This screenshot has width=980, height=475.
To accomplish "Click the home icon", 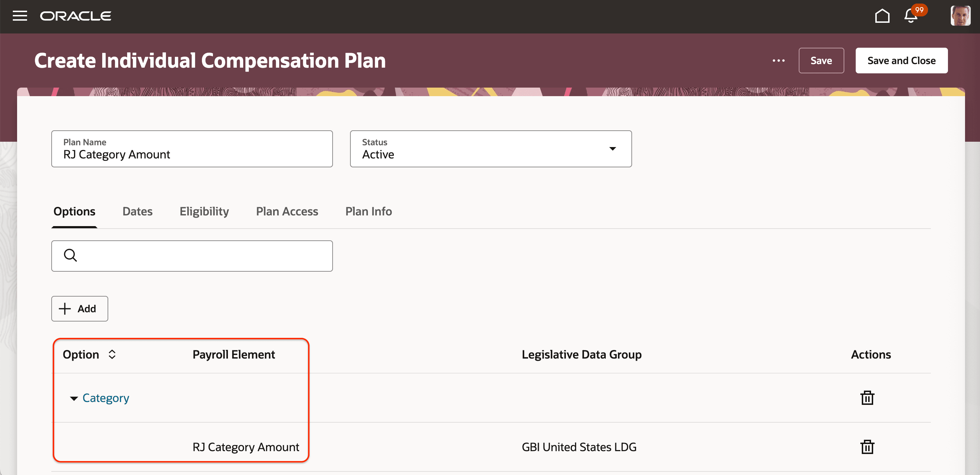I will [883, 16].
